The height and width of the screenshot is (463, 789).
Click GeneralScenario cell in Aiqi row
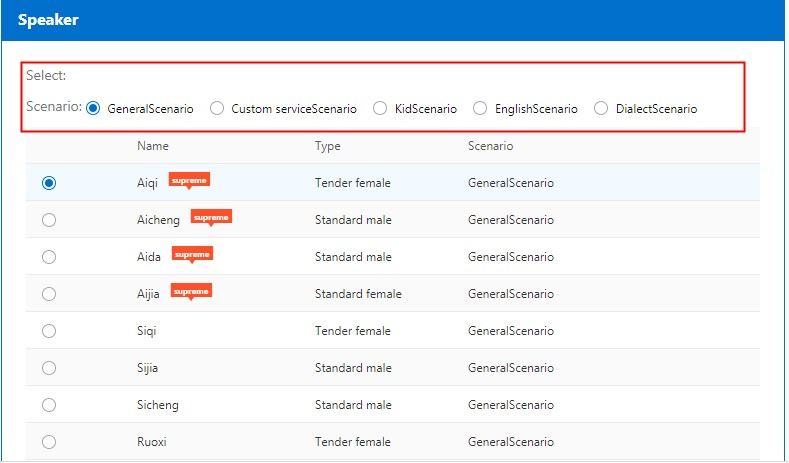pyautogui.click(x=511, y=183)
